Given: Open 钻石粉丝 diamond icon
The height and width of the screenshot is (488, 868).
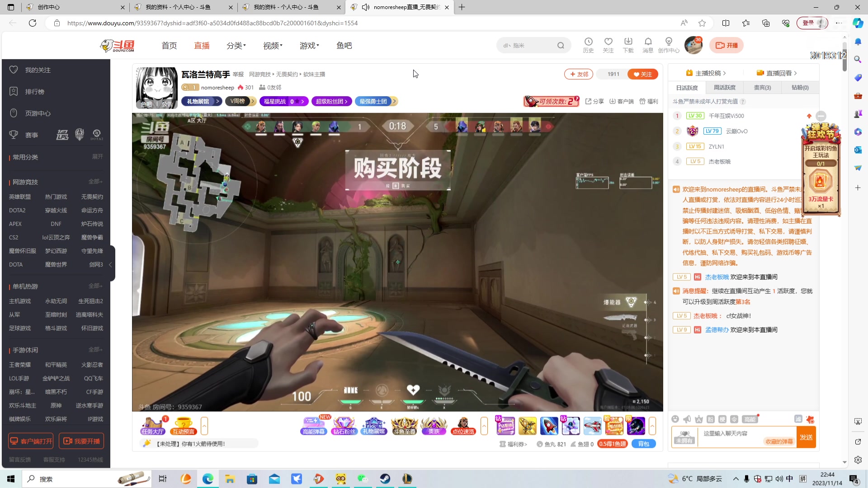Looking at the screenshot, I should point(344,426).
